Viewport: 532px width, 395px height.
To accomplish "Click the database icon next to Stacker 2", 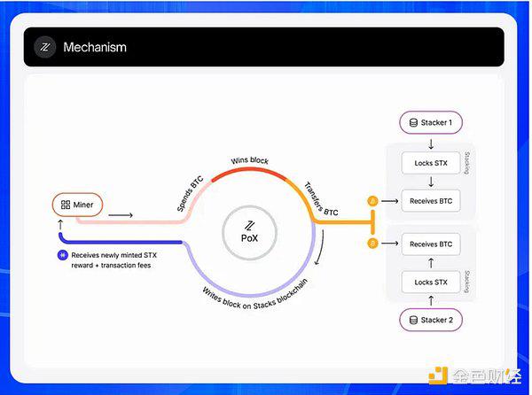I will (413, 320).
